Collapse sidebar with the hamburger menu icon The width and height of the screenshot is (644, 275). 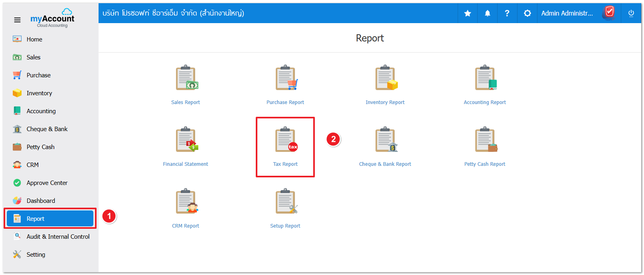pos(17,20)
